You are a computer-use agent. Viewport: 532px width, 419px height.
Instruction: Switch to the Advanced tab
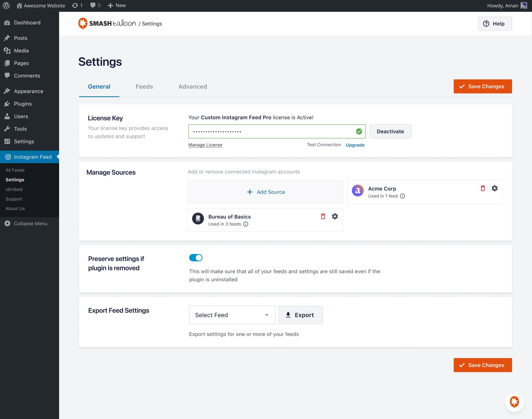coord(192,86)
